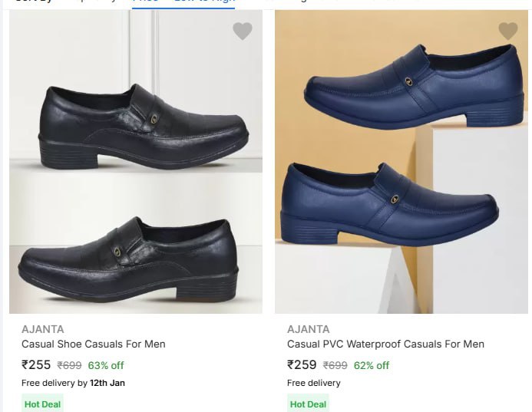
Task: Click the ₹259 price
Action: [x=302, y=365]
